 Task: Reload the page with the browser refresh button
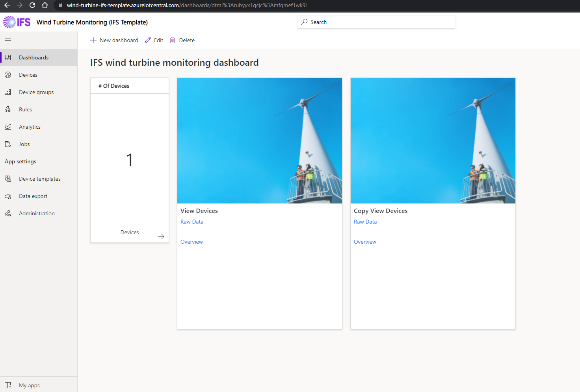(x=32, y=6)
